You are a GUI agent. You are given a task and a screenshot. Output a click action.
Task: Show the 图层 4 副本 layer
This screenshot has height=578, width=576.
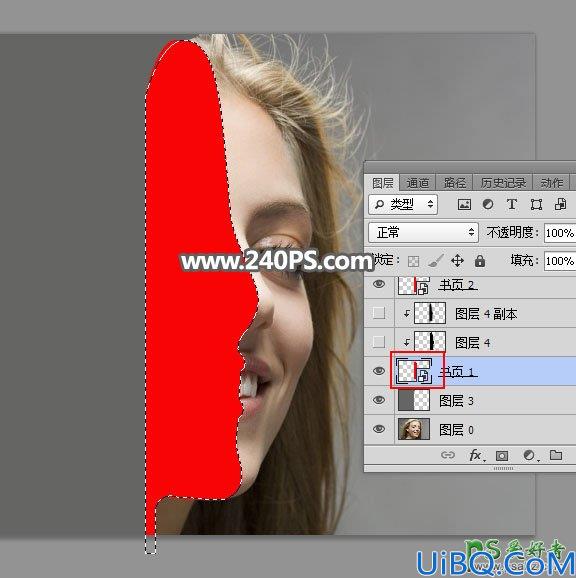coord(379,313)
